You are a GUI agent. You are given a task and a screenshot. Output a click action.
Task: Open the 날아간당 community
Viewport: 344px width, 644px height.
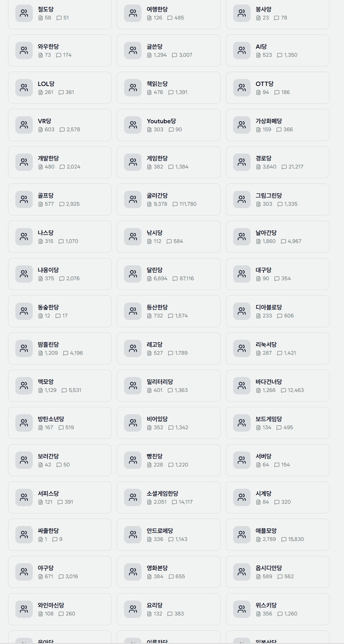coord(277,237)
